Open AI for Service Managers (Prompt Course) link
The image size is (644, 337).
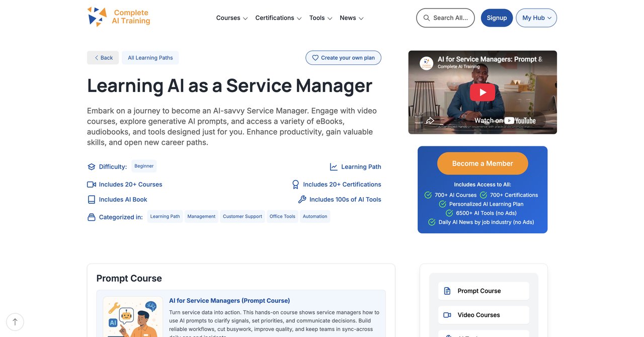pyautogui.click(x=229, y=301)
